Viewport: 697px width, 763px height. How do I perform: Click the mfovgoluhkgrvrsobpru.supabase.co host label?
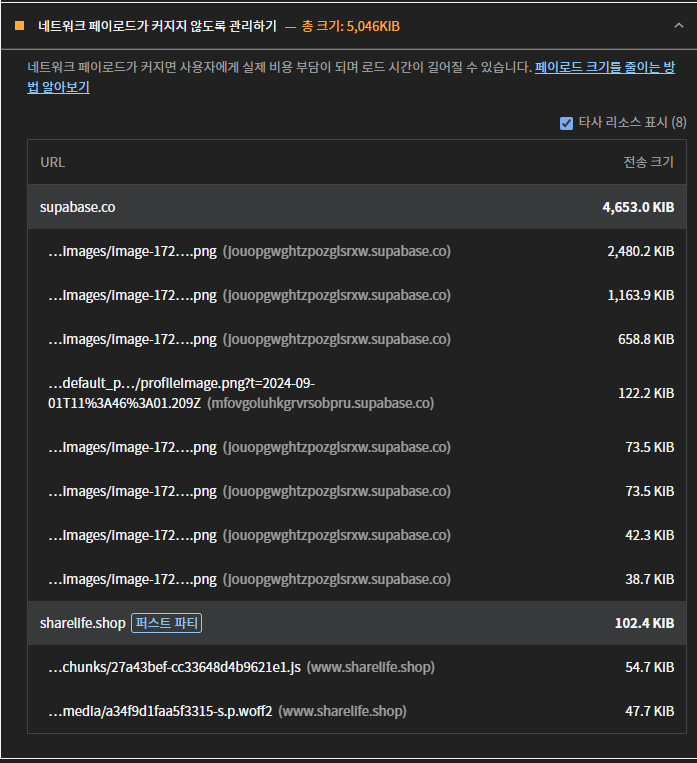(x=320, y=403)
